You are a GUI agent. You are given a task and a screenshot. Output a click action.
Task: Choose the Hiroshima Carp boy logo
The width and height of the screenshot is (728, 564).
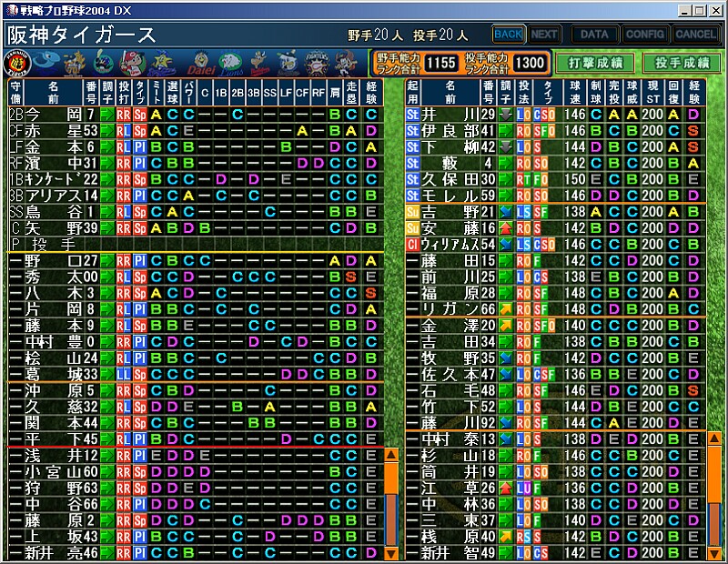pos(132,63)
